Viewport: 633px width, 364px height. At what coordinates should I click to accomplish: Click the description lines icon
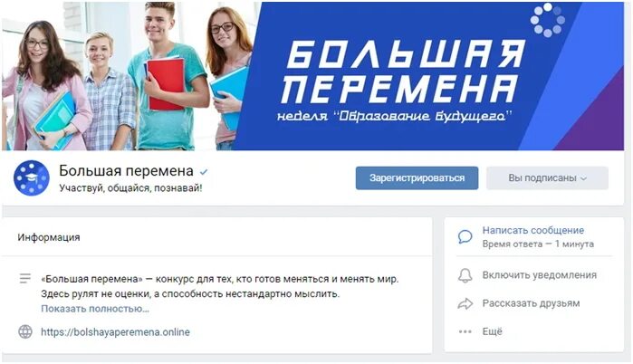[25, 279]
